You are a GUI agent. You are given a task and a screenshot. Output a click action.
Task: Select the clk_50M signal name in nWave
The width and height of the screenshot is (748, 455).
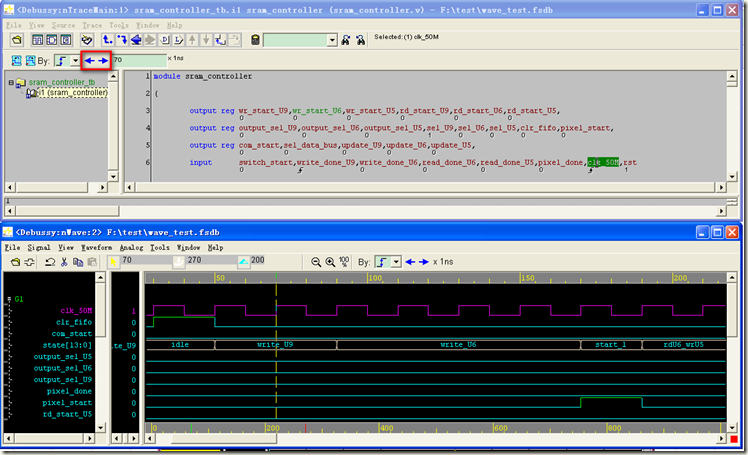click(x=76, y=310)
